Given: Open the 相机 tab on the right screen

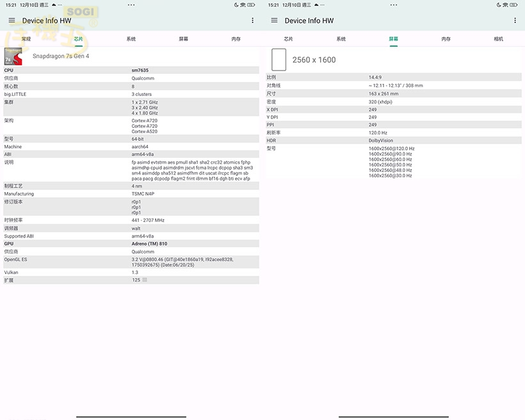Looking at the screenshot, I should coord(499,38).
